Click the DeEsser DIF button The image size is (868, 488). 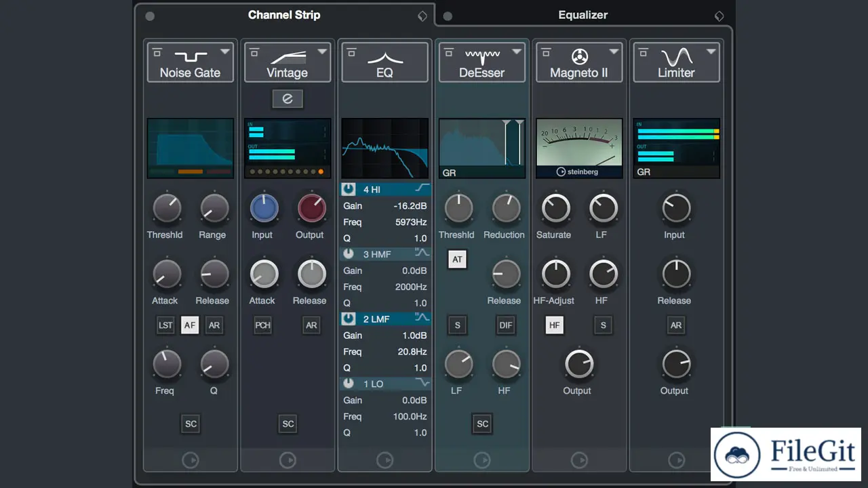click(506, 325)
